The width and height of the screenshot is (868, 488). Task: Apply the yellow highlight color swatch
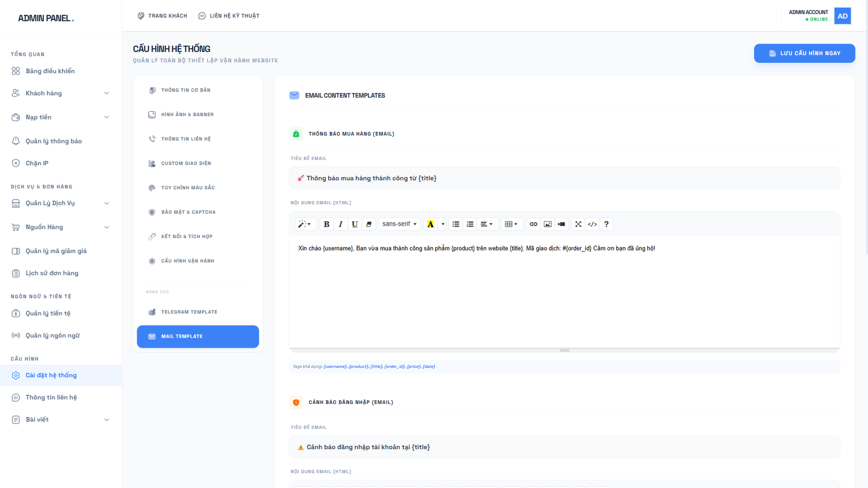click(430, 224)
